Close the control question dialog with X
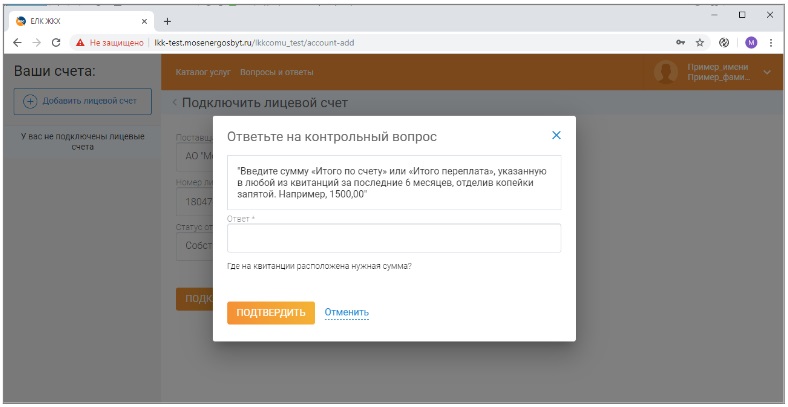788x407 pixels. pos(556,135)
